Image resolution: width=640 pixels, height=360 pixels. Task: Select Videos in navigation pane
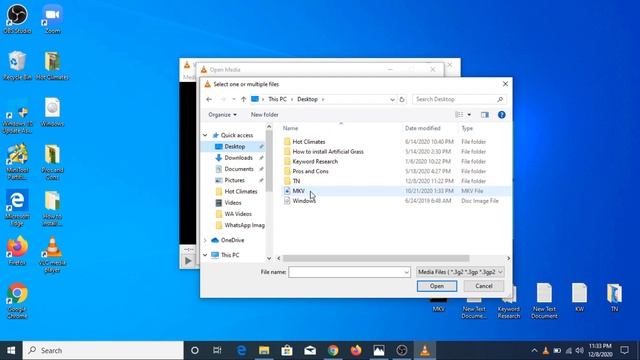(233, 202)
